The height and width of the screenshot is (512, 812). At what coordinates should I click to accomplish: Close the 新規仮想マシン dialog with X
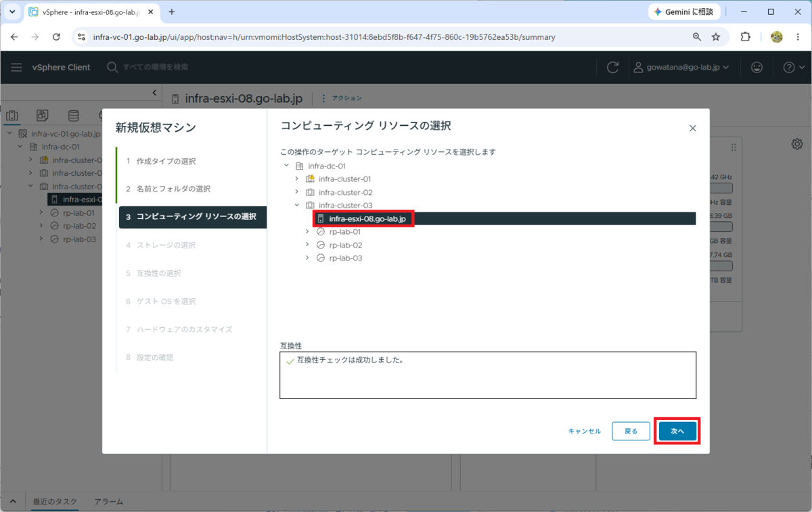(x=692, y=128)
